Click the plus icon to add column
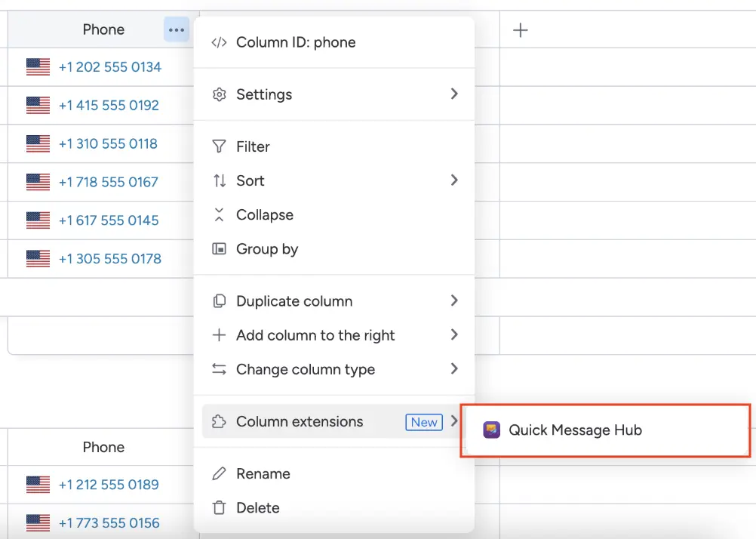Image resolution: width=756 pixels, height=539 pixels. tap(521, 30)
